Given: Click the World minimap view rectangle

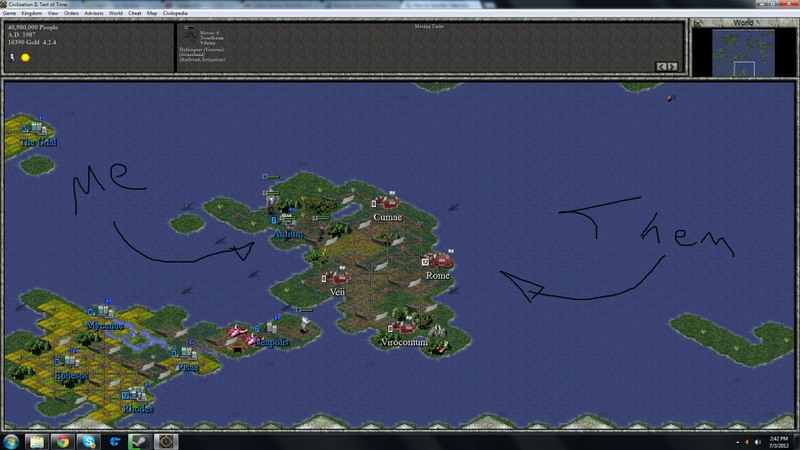Looking at the screenshot, I should click(744, 69).
